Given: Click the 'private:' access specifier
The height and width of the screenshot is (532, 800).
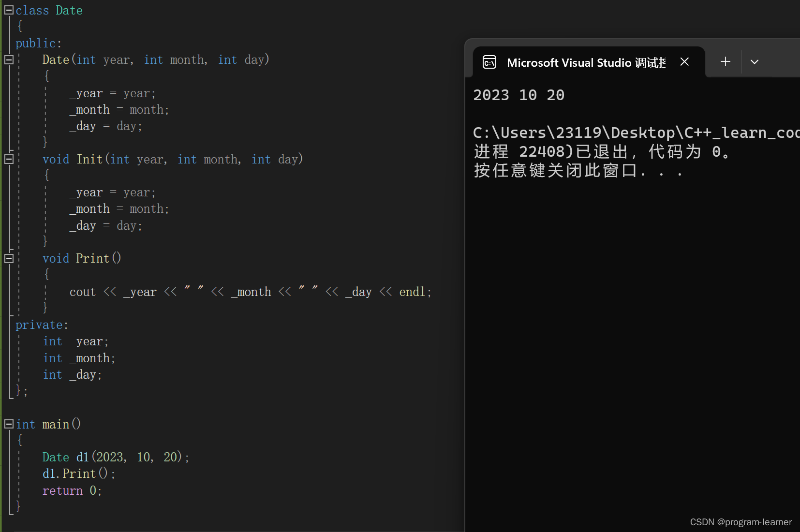Looking at the screenshot, I should [42, 325].
